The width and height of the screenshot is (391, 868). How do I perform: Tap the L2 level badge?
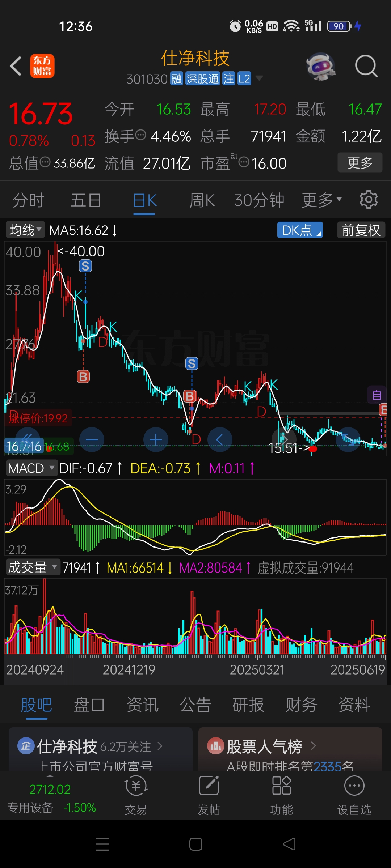click(244, 79)
